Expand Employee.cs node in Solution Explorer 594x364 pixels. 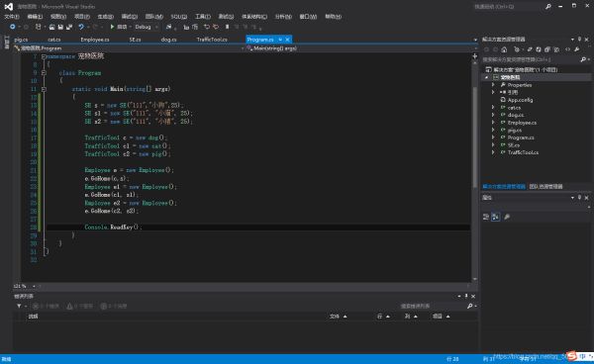point(493,123)
